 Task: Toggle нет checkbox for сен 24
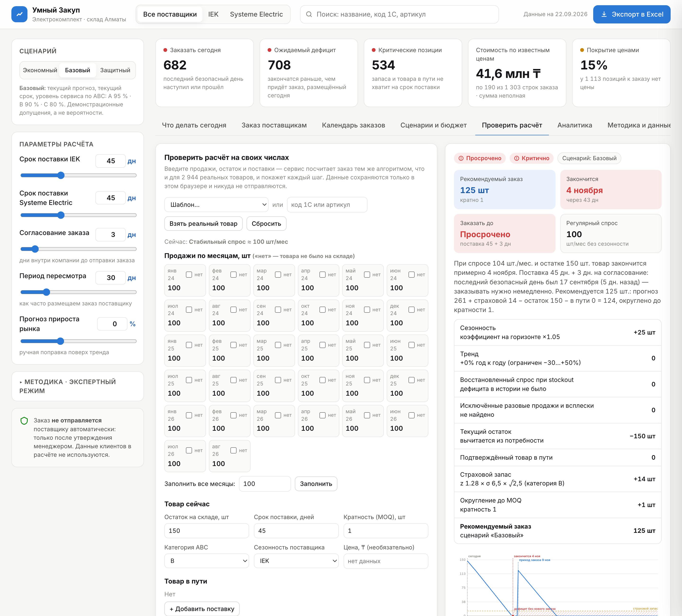[x=278, y=310]
